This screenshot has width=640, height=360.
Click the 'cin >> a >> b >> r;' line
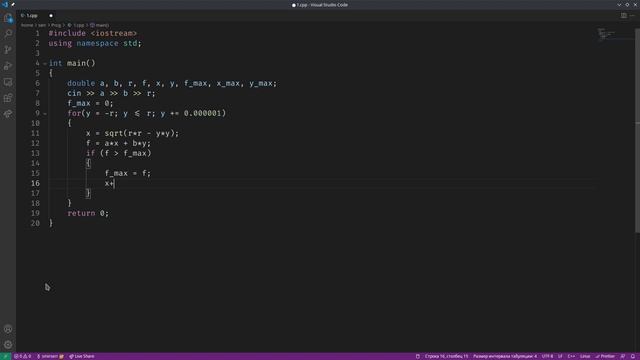pyautogui.click(x=111, y=93)
